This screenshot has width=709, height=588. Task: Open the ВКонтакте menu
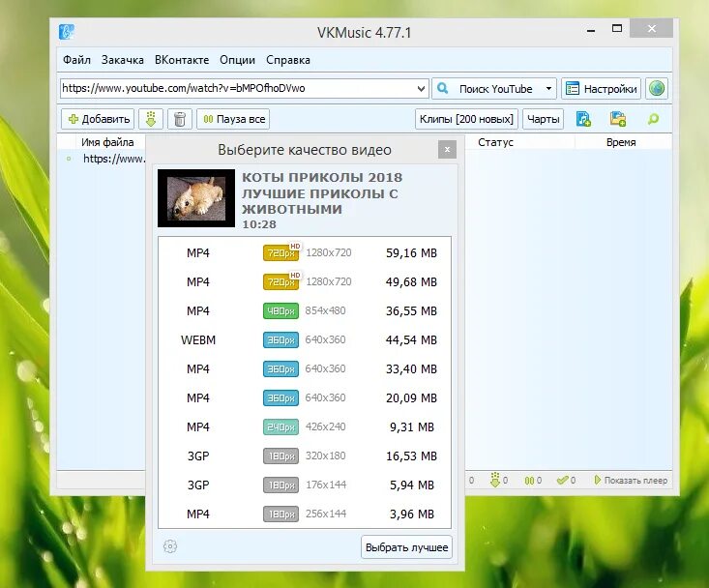pyautogui.click(x=182, y=60)
